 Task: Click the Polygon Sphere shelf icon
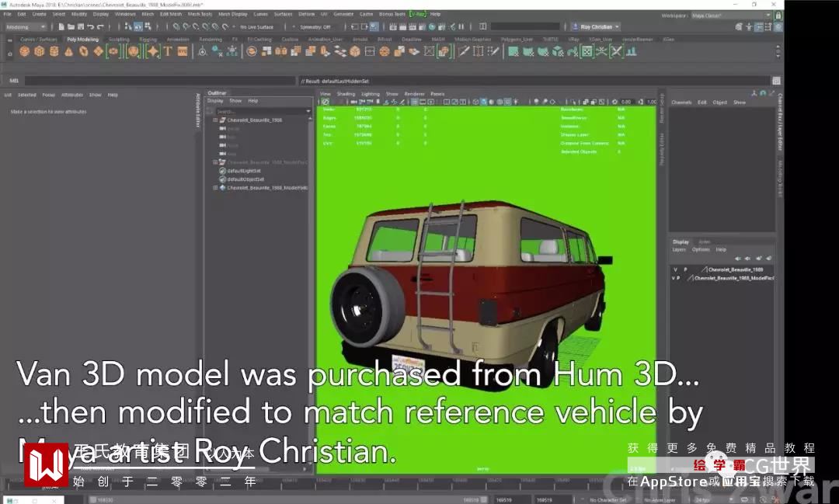(x=24, y=51)
